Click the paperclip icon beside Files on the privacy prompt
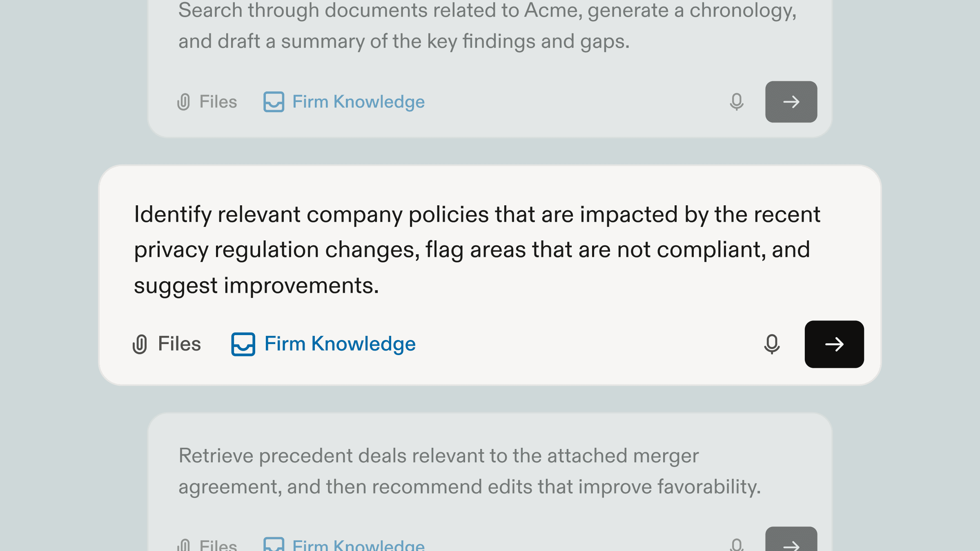The width and height of the screenshot is (980, 551). [x=141, y=344]
